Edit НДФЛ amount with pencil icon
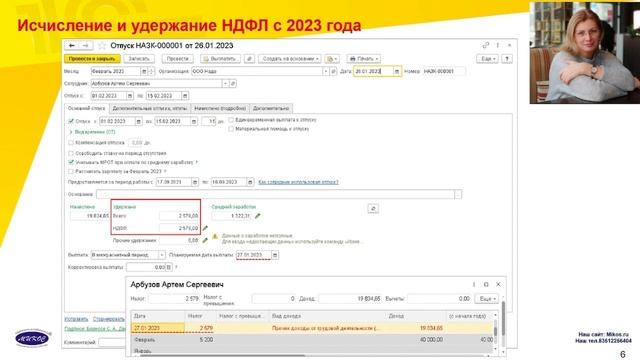Screen dimensions: 640x360 205,228
